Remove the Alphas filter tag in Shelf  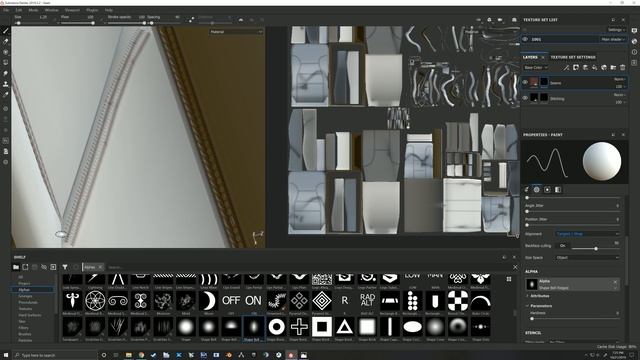tap(100, 267)
